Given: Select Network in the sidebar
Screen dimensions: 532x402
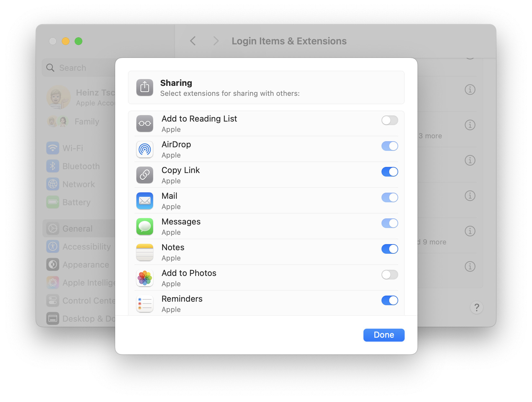Looking at the screenshot, I should point(79,184).
